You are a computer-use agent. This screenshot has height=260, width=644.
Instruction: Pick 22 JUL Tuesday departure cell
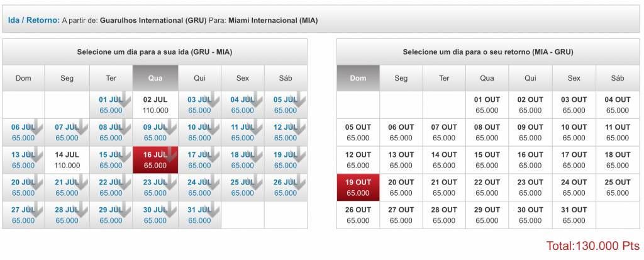pyautogui.click(x=111, y=188)
